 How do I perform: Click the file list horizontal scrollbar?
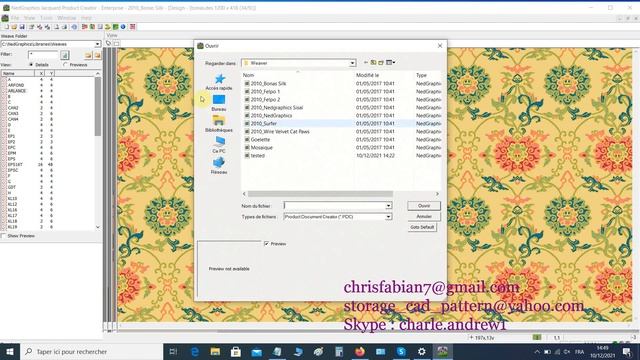tap(320, 194)
